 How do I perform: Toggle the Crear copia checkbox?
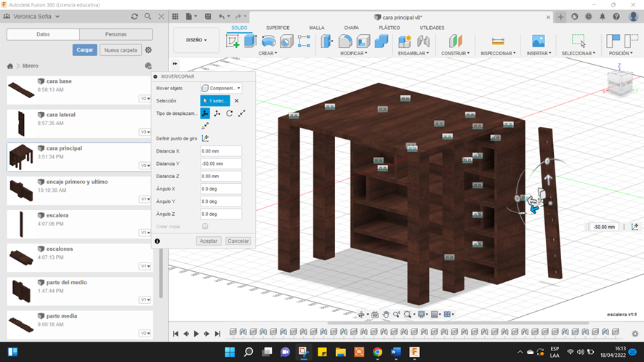[x=205, y=227]
